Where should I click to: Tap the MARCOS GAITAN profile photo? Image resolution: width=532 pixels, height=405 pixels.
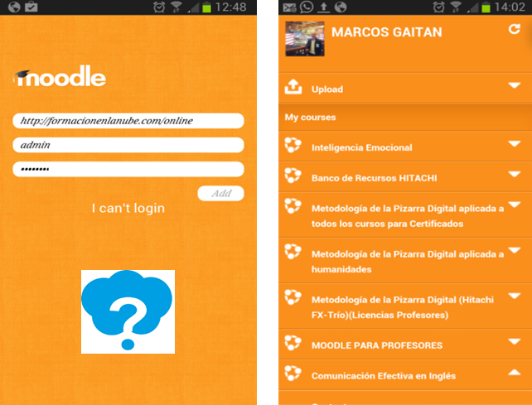(x=304, y=38)
